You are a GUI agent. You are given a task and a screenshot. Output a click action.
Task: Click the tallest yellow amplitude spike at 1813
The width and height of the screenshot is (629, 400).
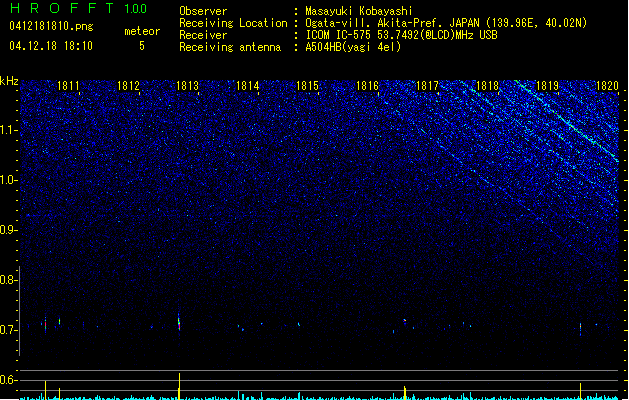click(x=179, y=386)
